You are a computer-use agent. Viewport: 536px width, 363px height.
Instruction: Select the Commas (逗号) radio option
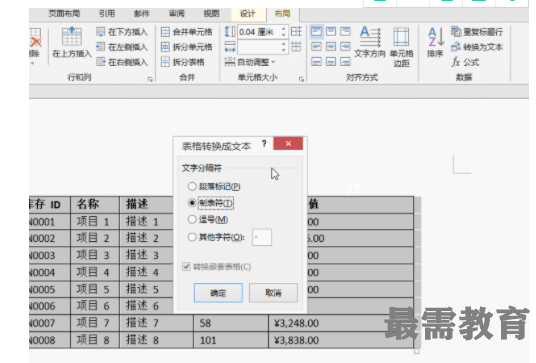pyautogui.click(x=192, y=219)
